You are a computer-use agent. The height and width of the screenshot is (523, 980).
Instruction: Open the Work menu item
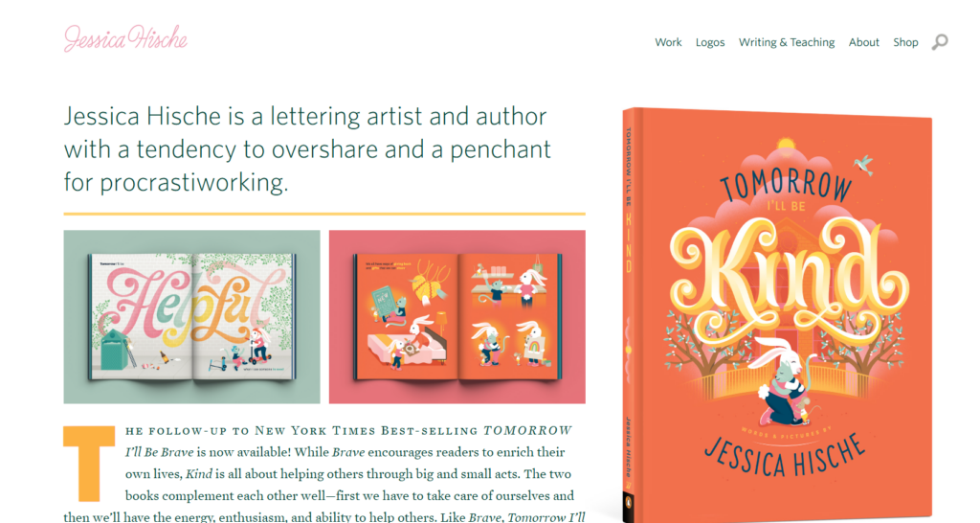click(668, 42)
